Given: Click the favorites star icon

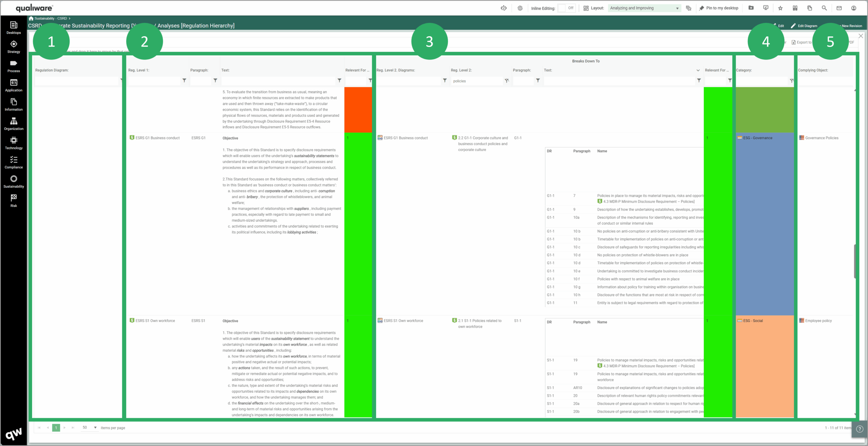Looking at the screenshot, I should [781, 8].
